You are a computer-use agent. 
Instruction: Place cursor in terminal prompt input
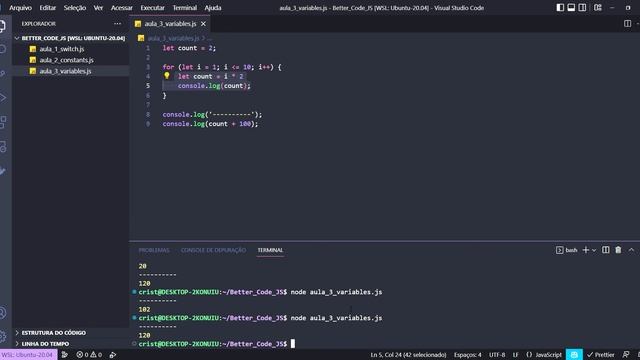click(x=293, y=344)
